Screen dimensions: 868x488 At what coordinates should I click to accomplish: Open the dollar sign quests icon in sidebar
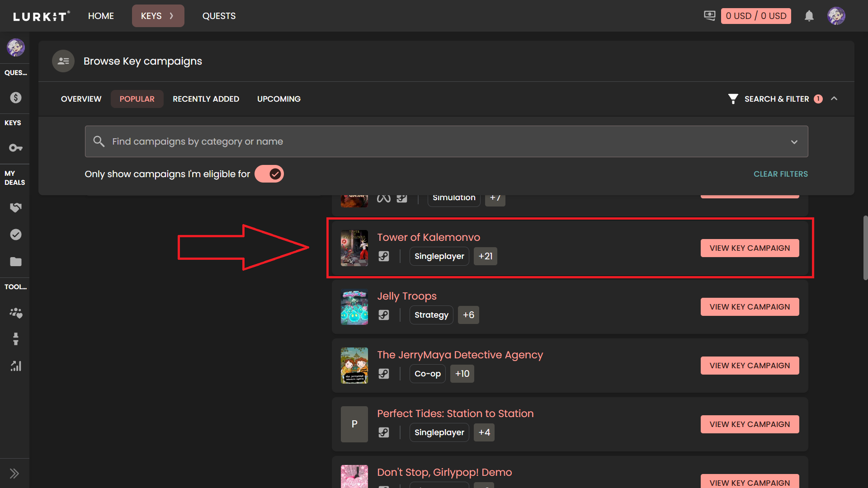[x=16, y=98]
